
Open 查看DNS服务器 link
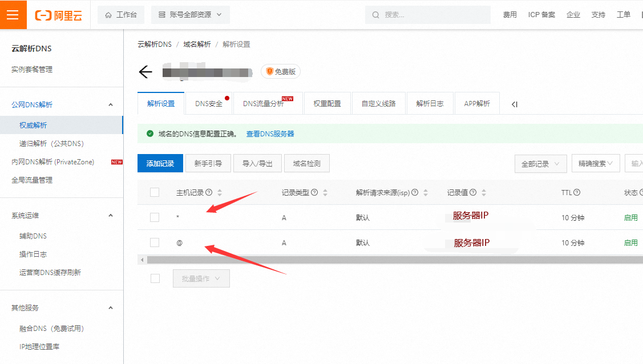click(270, 134)
